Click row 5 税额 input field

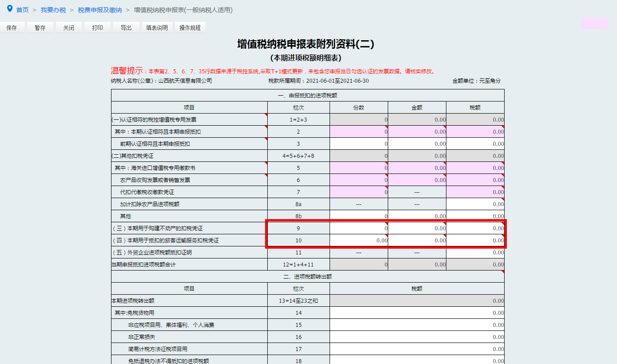[475, 168]
